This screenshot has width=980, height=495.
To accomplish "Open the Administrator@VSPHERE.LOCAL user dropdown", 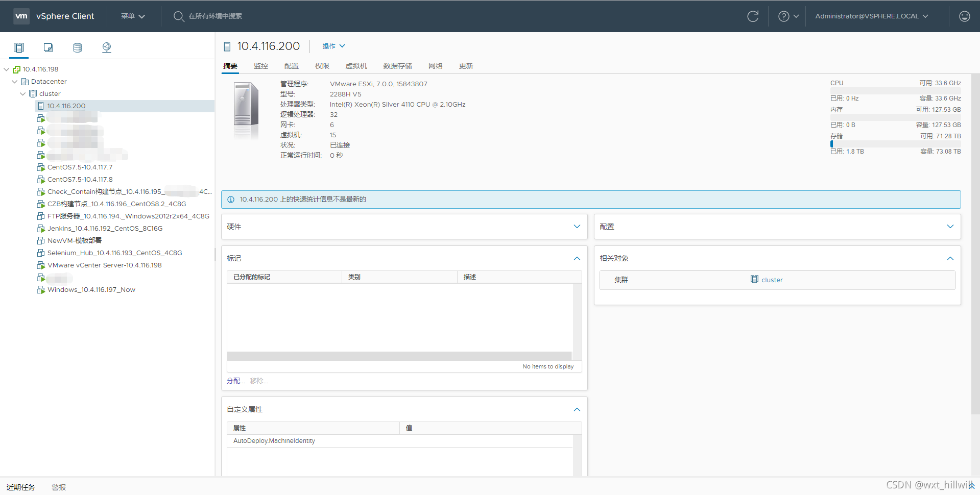I will pos(871,16).
